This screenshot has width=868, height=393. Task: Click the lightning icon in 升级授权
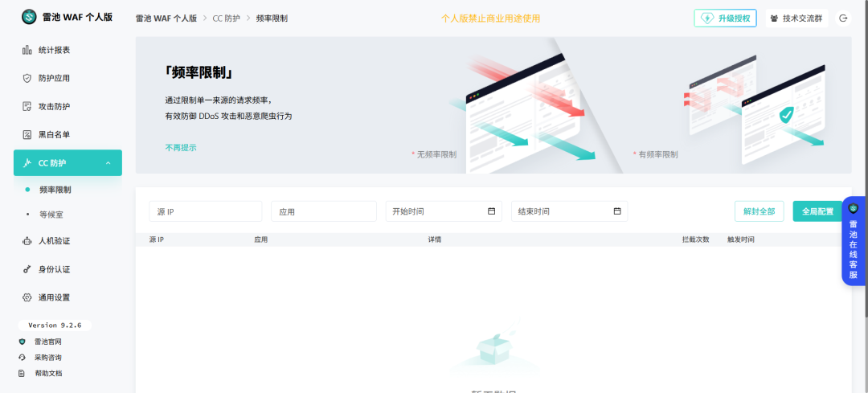[707, 18]
